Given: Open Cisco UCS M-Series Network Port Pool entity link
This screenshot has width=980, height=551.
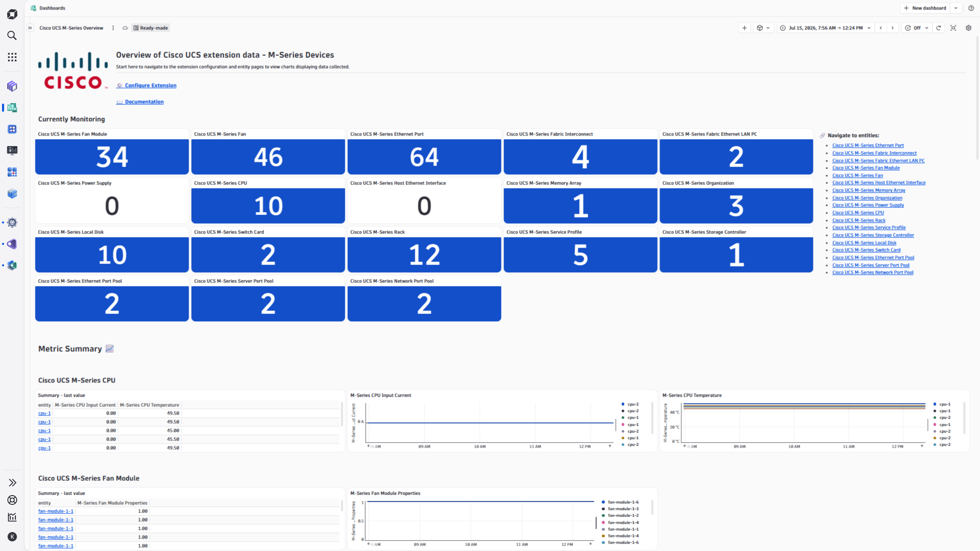Looking at the screenshot, I should tap(873, 272).
